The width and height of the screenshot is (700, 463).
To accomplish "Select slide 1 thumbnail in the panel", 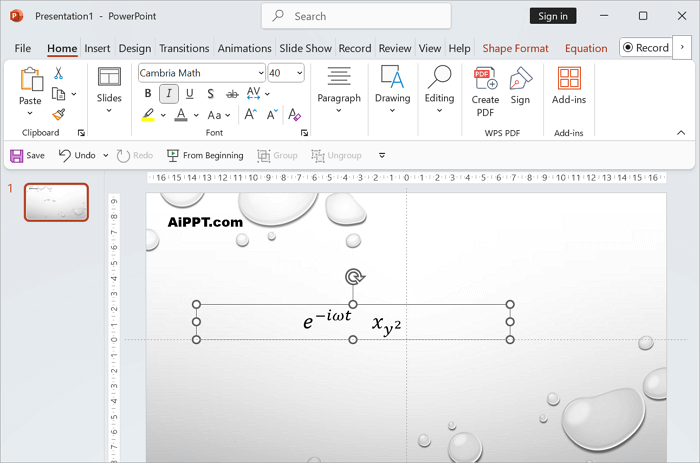I will coord(56,202).
